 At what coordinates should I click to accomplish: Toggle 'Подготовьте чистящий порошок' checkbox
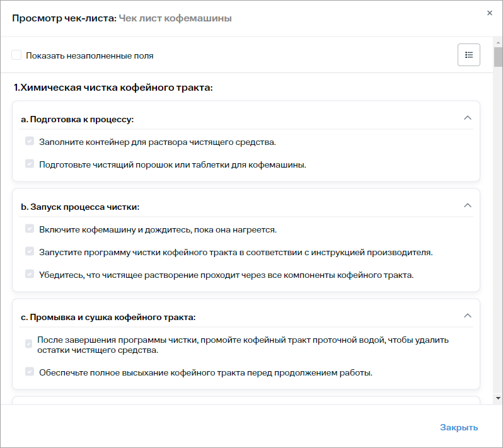tap(29, 164)
